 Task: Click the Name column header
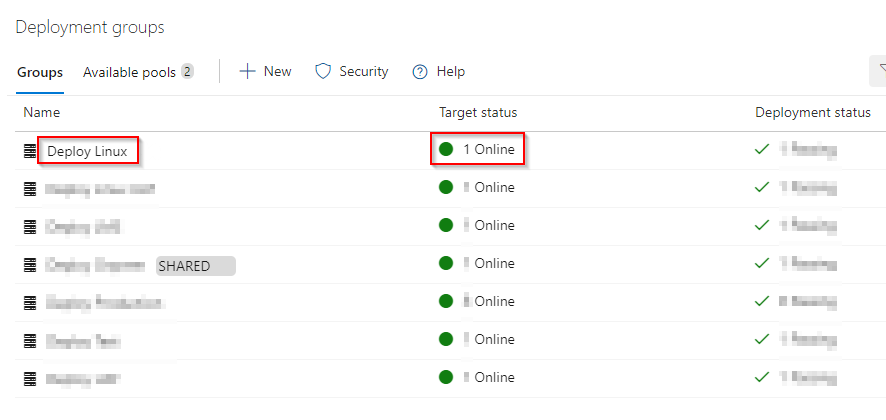[x=42, y=112]
